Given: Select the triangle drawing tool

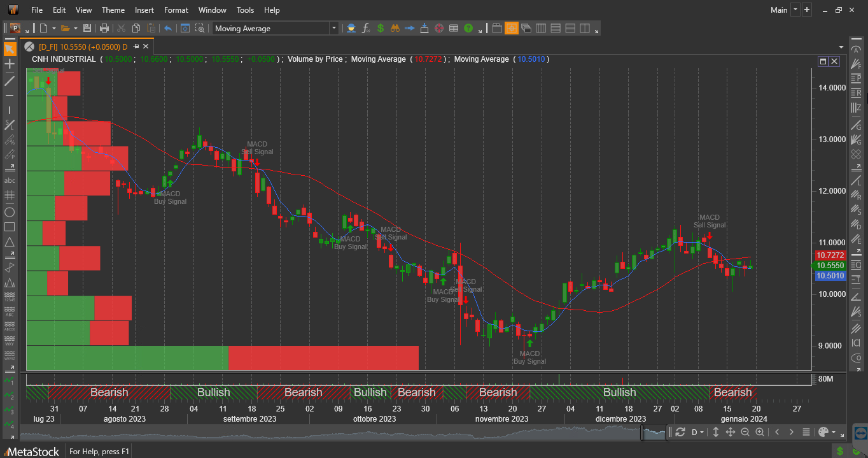Looking at the screenshot, I should 10,242.
